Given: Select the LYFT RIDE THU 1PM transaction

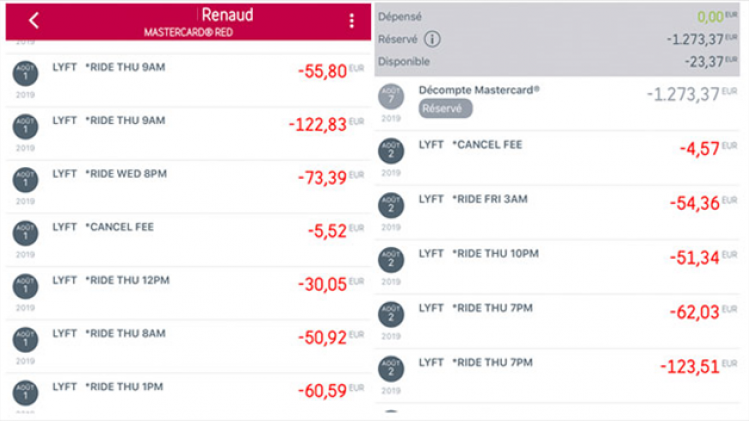Looking at the screenshot, I should coord(190,392).
